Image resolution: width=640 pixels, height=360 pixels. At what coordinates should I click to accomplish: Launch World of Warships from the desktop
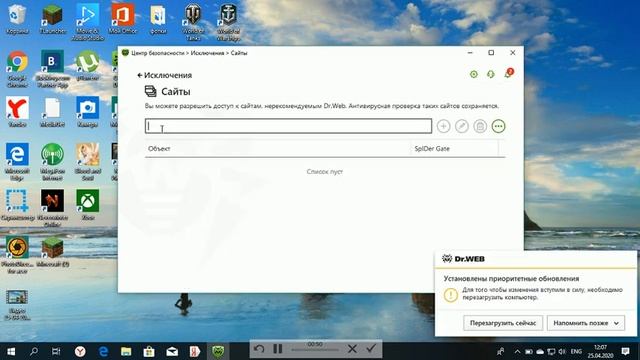point(228,22)
